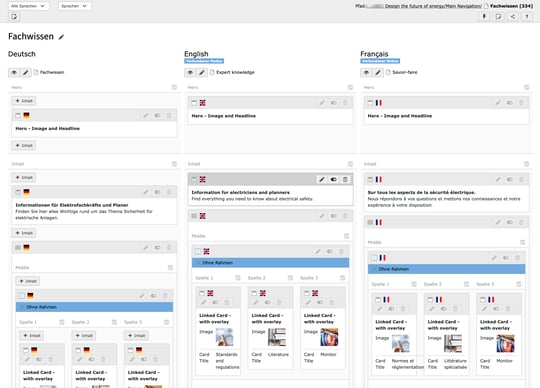Toggle visibility of the Français Hero element
The image size is (540, 388).
click(x=510, y=103)
